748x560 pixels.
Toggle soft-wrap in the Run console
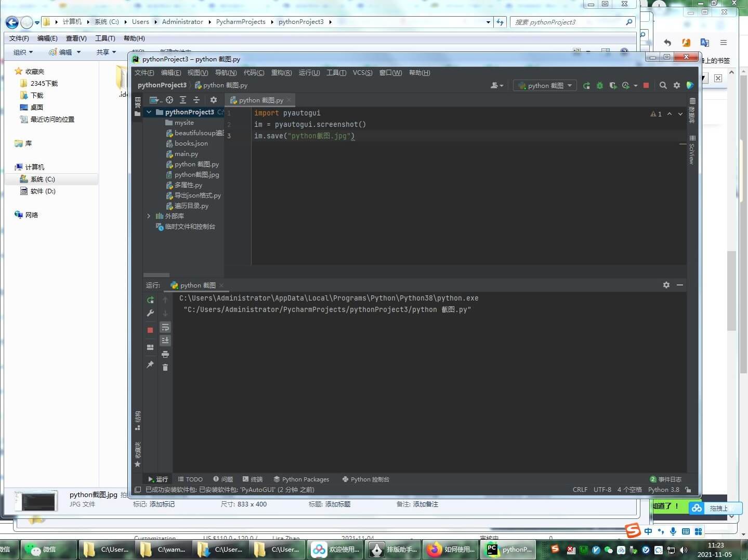[165, 328]
